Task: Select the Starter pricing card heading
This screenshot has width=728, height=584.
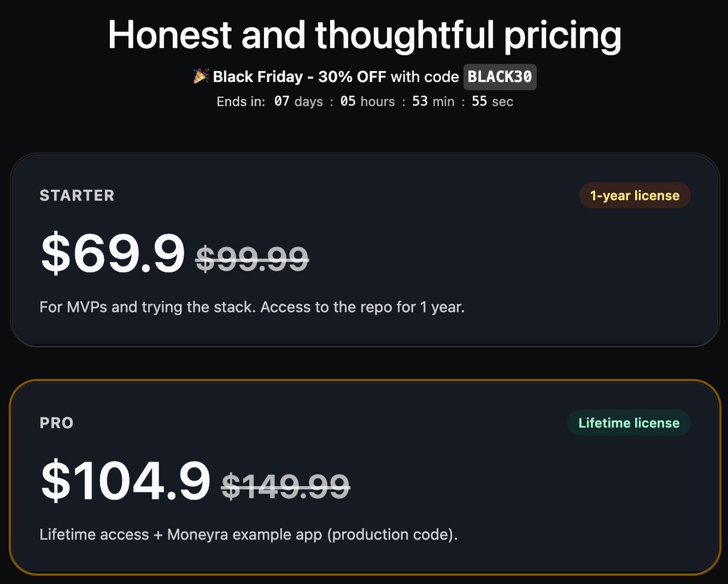Action: (x=77, y=195)
